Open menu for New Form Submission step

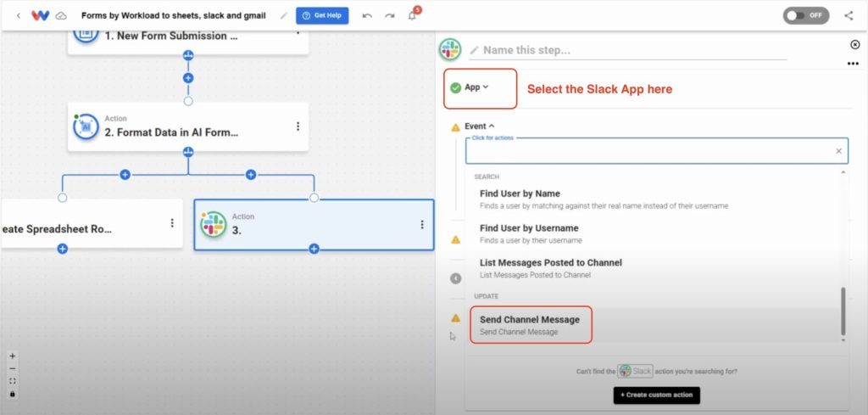[x=298, y=33]
